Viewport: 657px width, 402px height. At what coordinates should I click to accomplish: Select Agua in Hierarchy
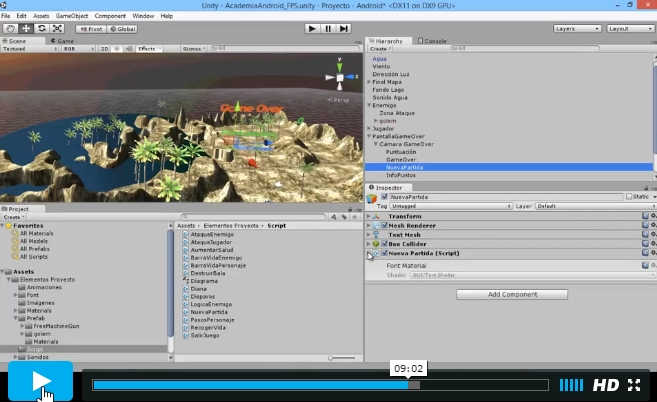click(380, 59)
